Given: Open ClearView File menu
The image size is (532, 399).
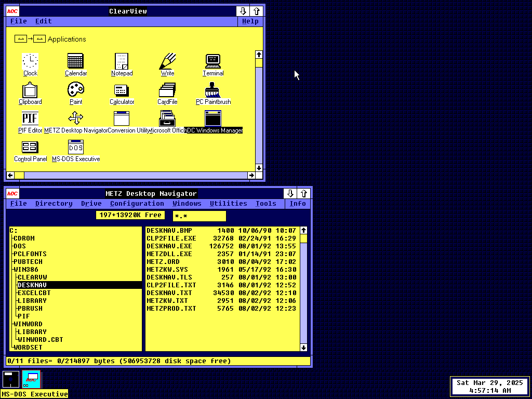Looking at the screenshot, I should [x=19, y=21].
